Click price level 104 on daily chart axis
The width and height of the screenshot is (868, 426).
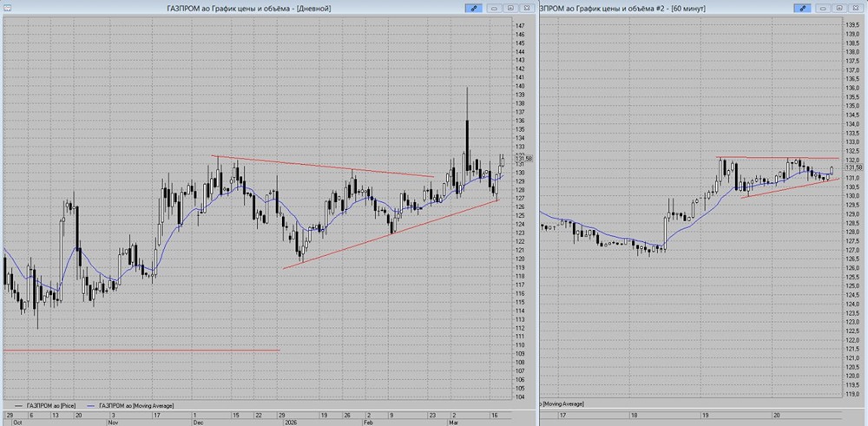tap(520, 397)
